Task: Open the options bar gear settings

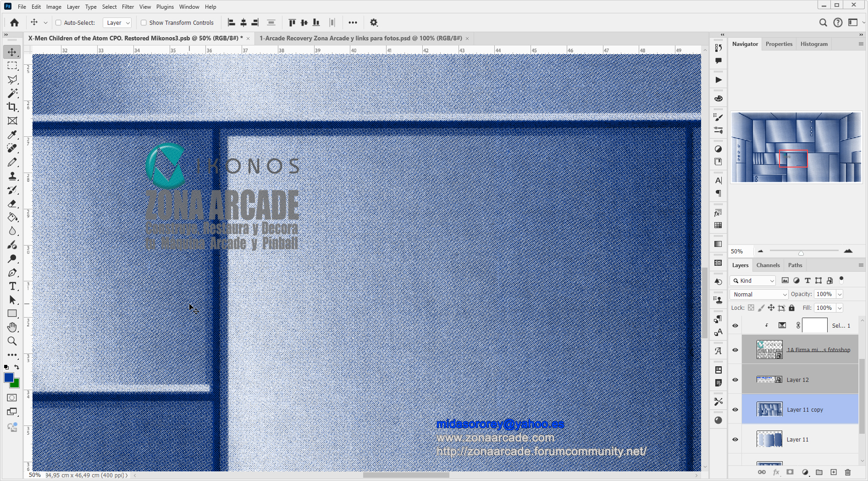Action: [374, 22]
